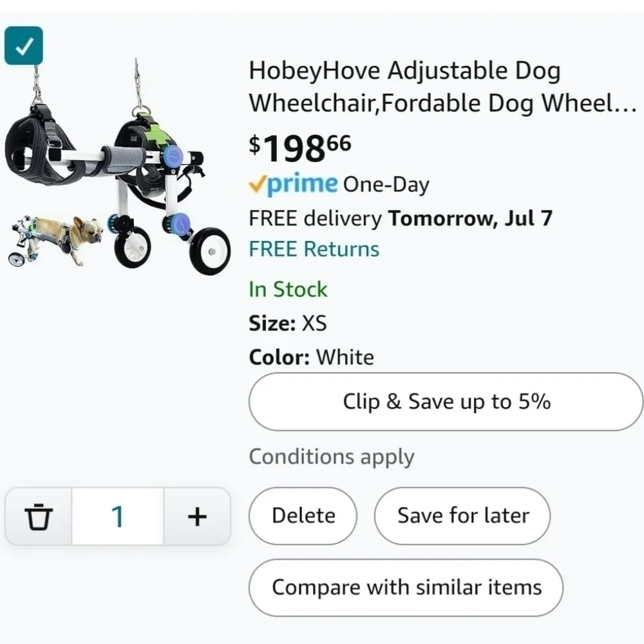This screenshot has width=644, height=644.
Task: Click the FREE Returns link
Action: click(314, 249)
